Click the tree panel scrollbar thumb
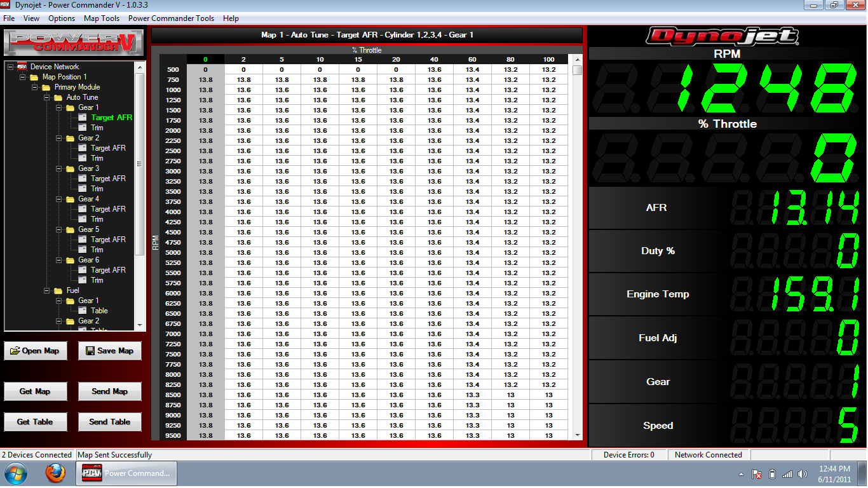This screenshot has height=488, width=868. pyautogui.click(x=140, y=165)
